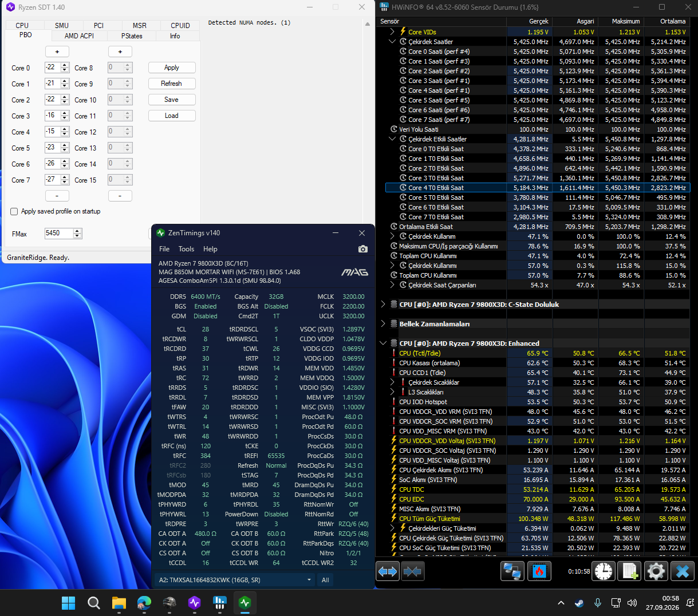Click CPU TDC sensor row
Viewport: 698px width, 616px height.
tap(537, 489)
